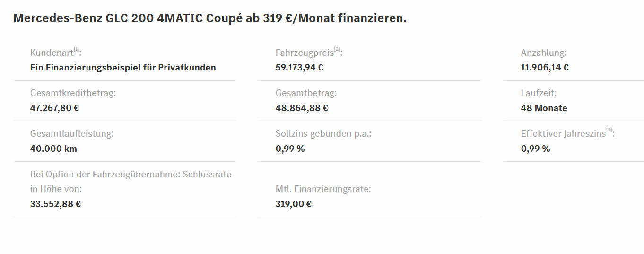Click the Gesamtlaufleistung label
Screen dimensions: 644x254
(x=72, y=134)
